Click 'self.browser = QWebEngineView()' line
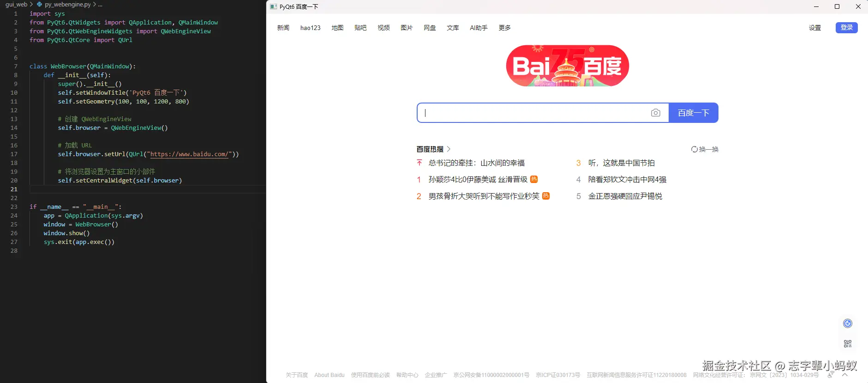 (x=113, y=128)
